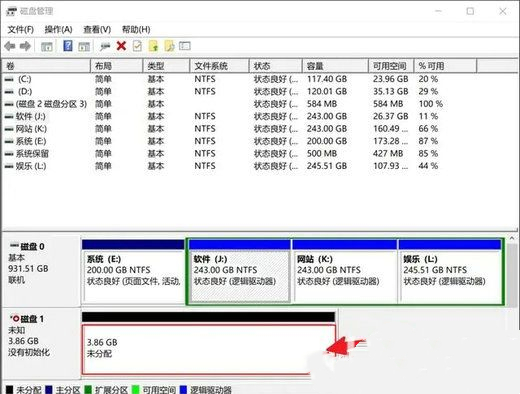Image resolution: width=520 pixels, height=394 pixels.
Task: Open the 查看(V) menu
Action: (x=97, y=29)
